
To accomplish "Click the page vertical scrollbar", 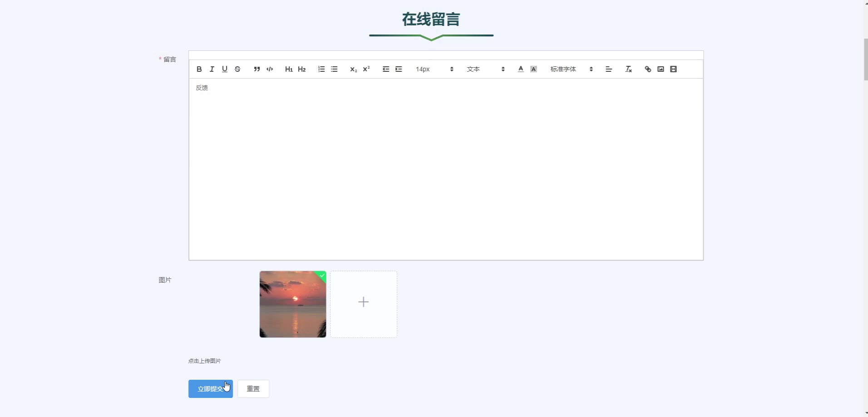I will 865,59.
